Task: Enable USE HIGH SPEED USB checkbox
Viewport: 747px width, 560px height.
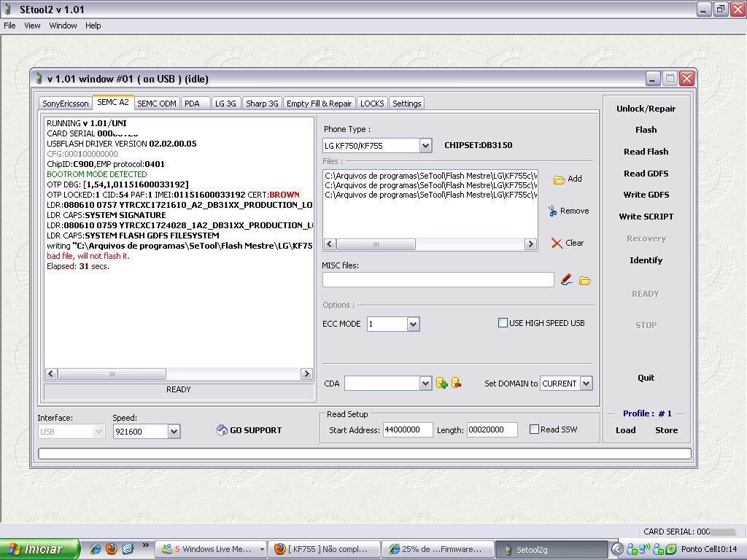Action: (503, 323)
